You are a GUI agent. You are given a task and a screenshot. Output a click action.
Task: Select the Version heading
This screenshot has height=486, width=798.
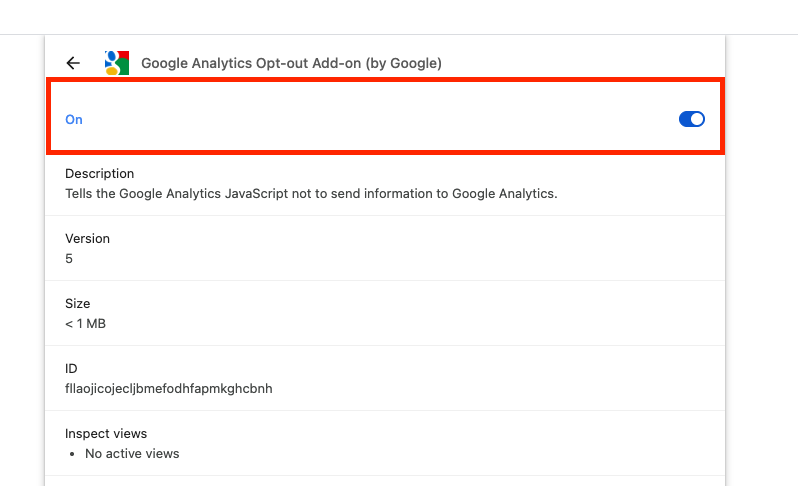tap(88, 239)
